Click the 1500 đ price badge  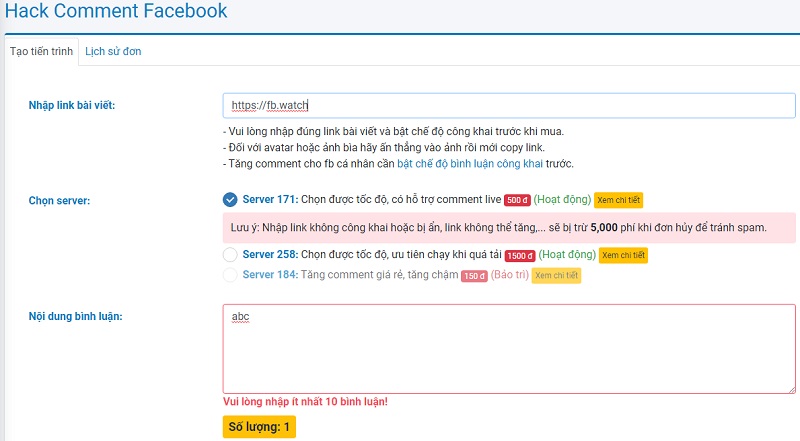[x=520, y=256]
